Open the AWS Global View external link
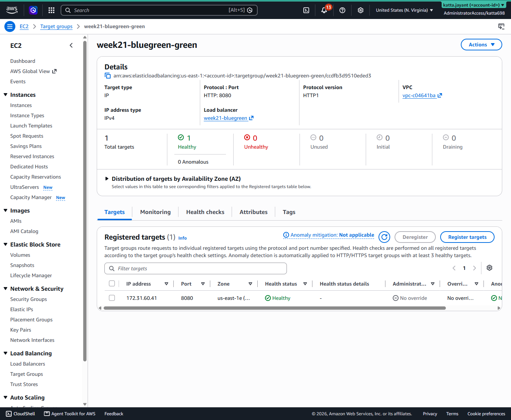511x420 pixels. [33, 71]
